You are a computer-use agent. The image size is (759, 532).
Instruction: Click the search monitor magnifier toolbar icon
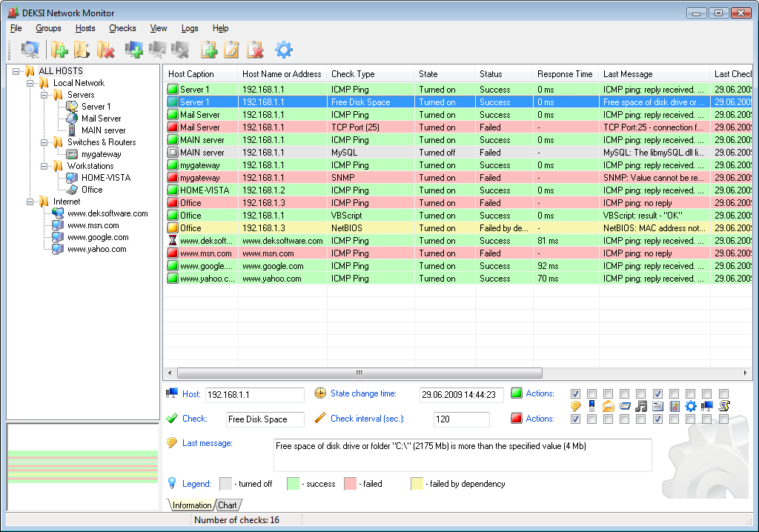point(30,50)
